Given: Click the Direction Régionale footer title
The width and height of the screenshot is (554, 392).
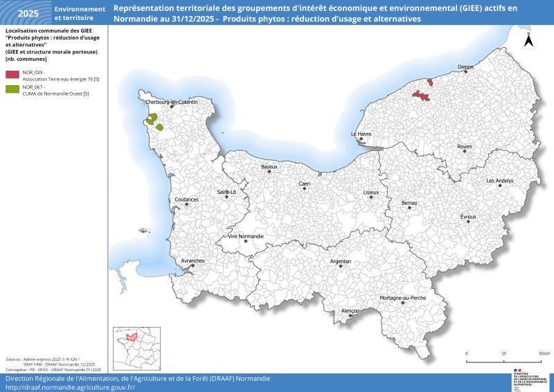Looking at the screenshot, I should pos(138,379).
